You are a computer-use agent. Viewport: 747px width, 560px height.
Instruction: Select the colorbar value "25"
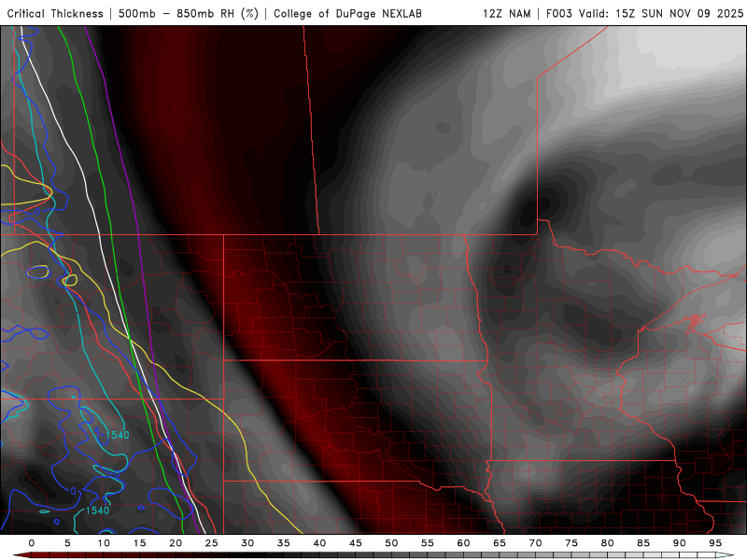(x=212, y=543)
